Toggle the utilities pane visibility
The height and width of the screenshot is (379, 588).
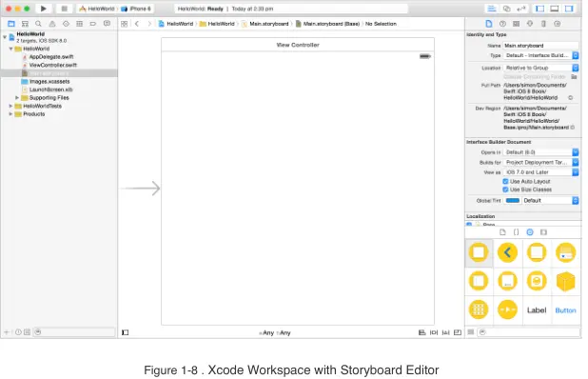(x=569, y=9)
